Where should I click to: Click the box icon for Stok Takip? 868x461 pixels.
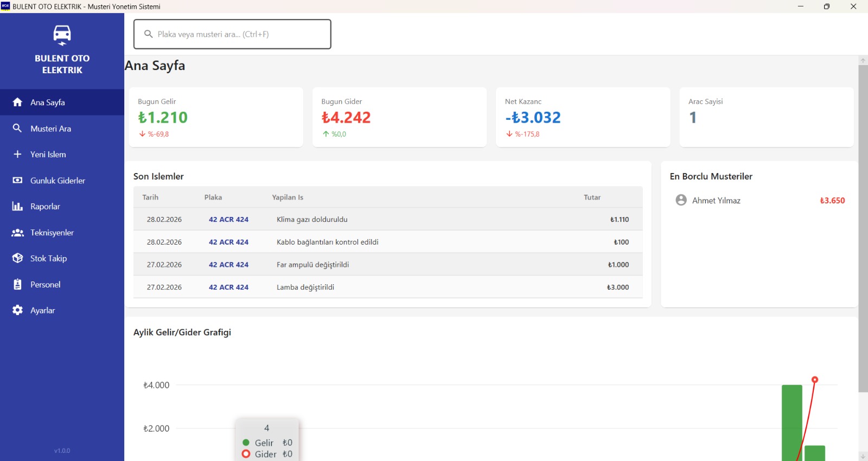tap(17, 259)
